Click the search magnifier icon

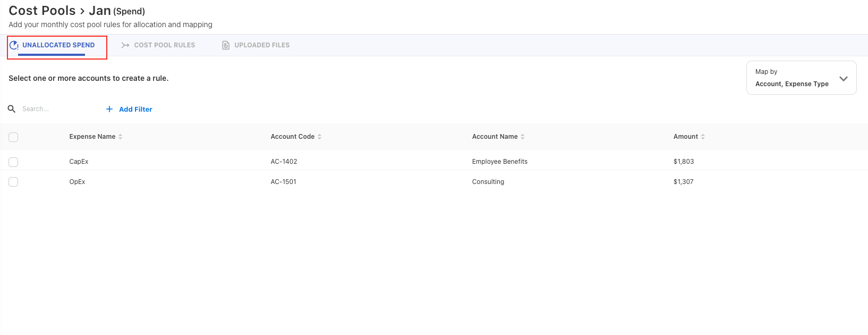(12, 109)
